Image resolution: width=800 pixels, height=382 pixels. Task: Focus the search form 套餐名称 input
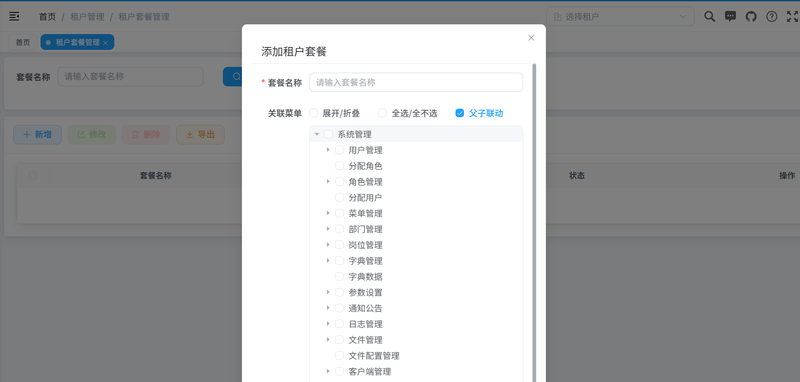(x=130, y=77)
